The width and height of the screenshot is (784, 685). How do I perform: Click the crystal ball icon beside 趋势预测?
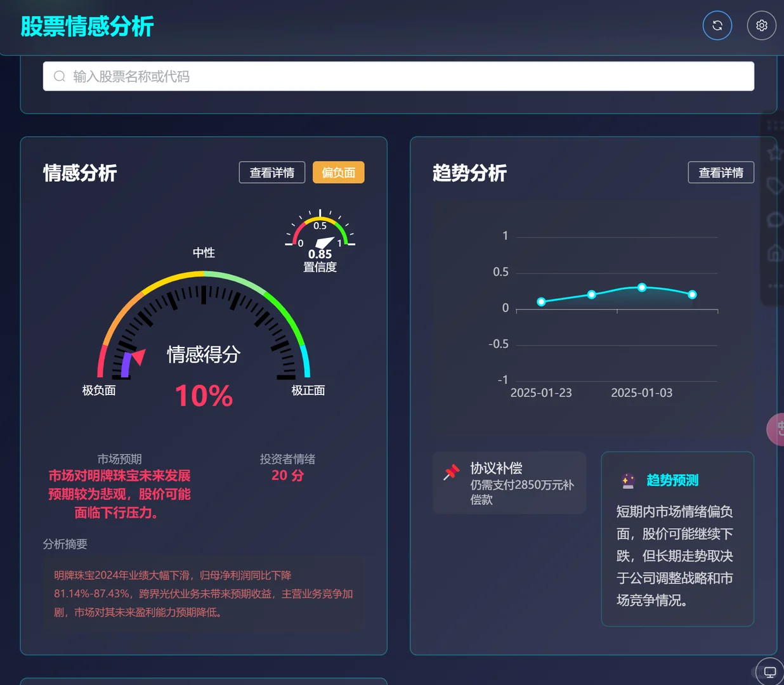628,481
